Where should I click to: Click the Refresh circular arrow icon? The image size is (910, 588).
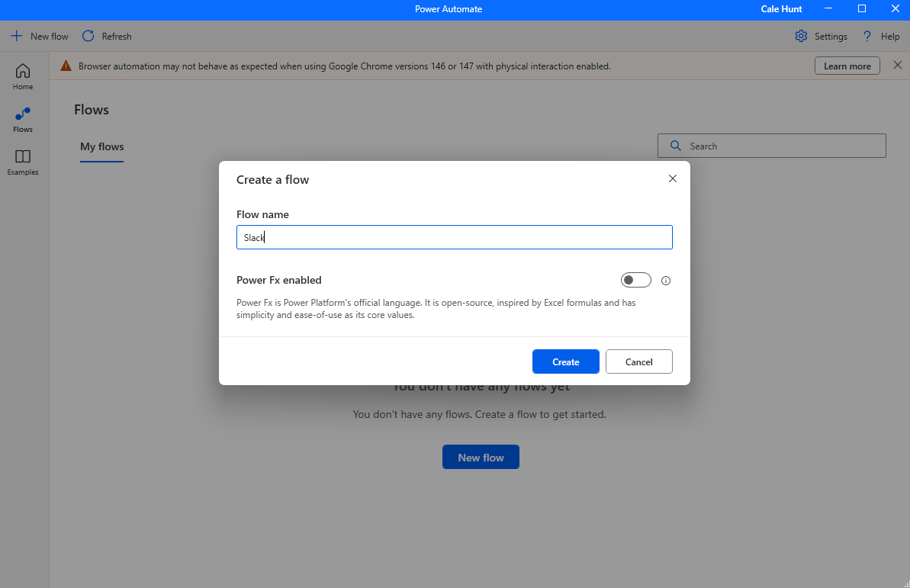coord(88,36)
